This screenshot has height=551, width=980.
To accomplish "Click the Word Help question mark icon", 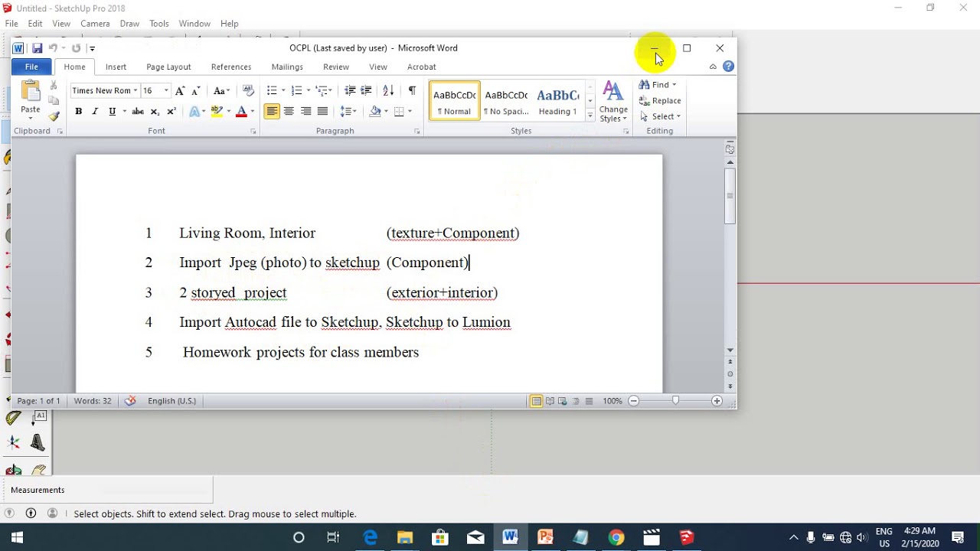I will pos(728,67).
